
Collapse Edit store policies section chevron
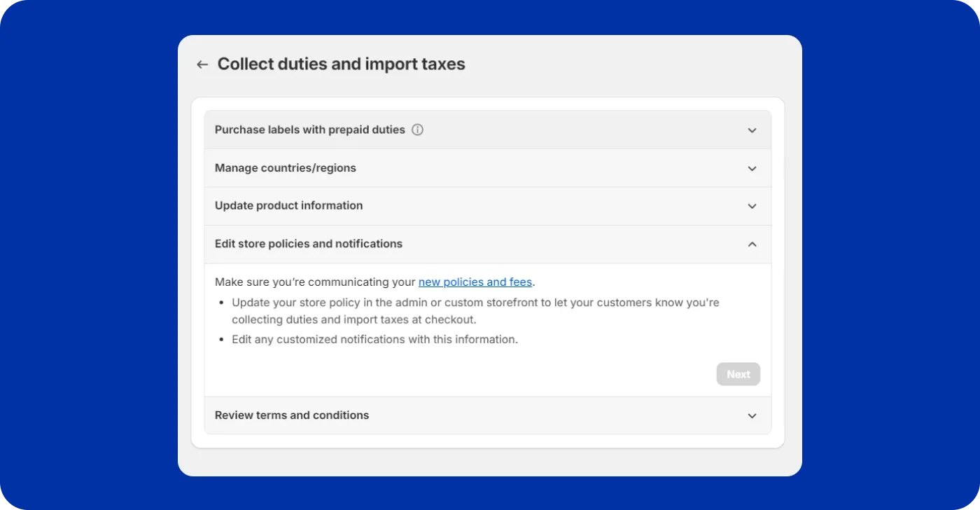click(752, 244)
